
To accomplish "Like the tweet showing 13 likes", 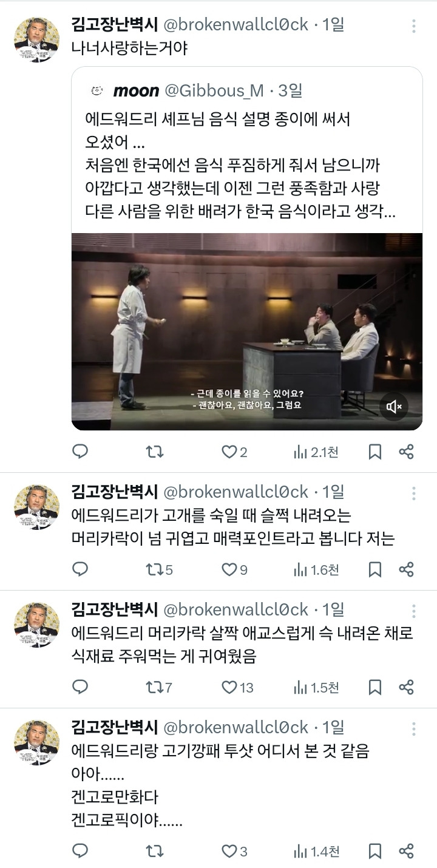I will (237, 687).
